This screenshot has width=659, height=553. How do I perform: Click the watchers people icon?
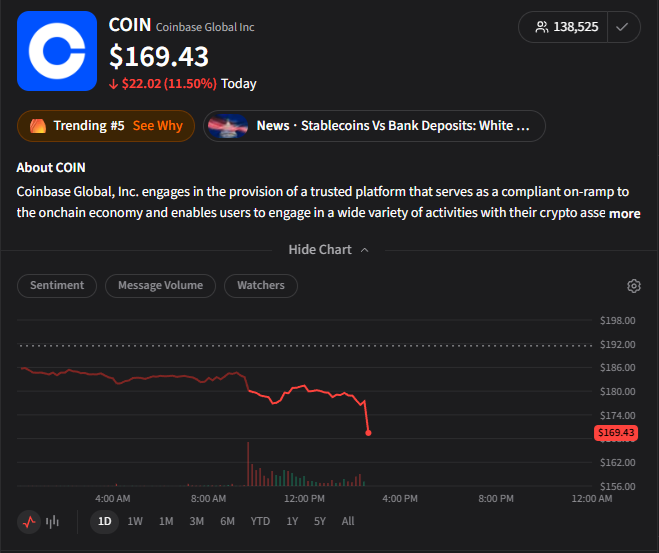click(542, 27)
